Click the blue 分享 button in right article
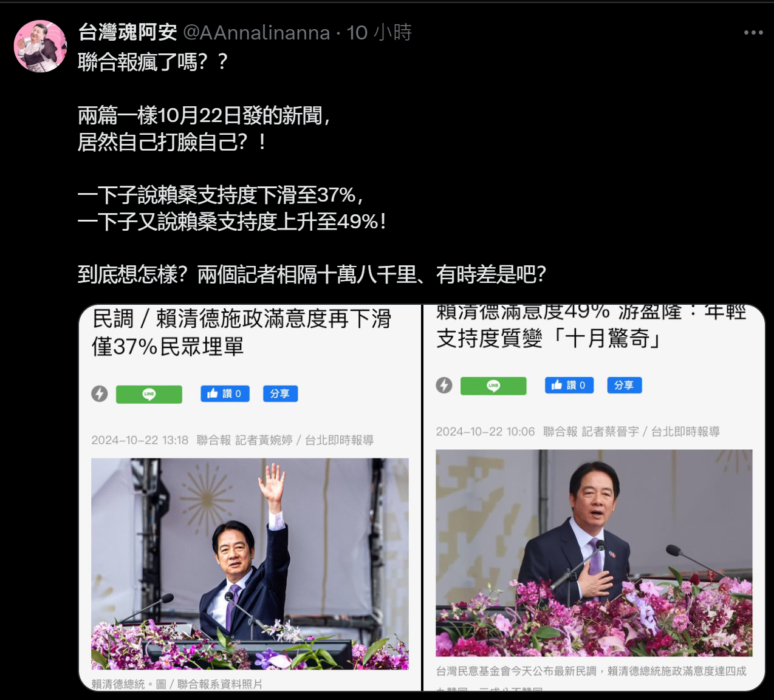 pyautogui.click(x=625, y=385)
